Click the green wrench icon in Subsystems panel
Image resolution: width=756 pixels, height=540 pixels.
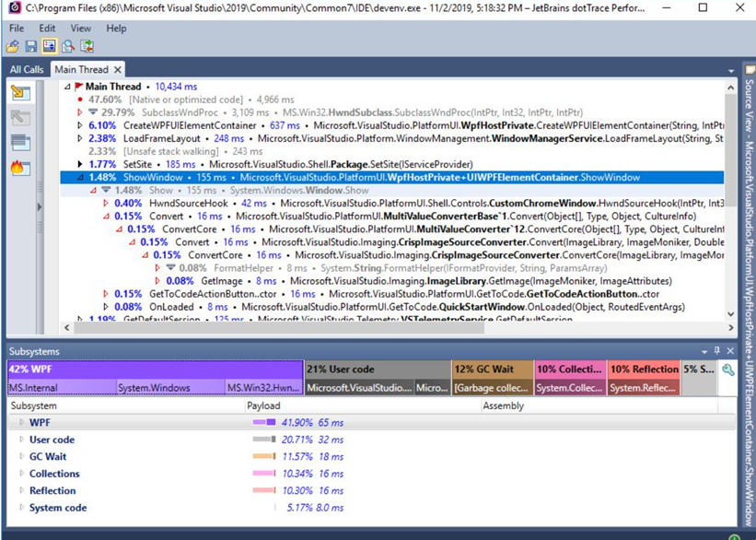pyautogui.click(x=728, y=370)
